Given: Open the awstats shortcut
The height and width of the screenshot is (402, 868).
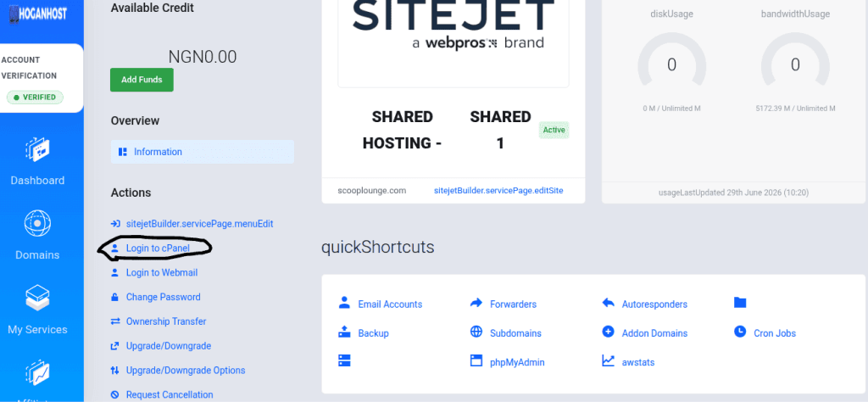Looking at the screenshot, I should (638, 363).
